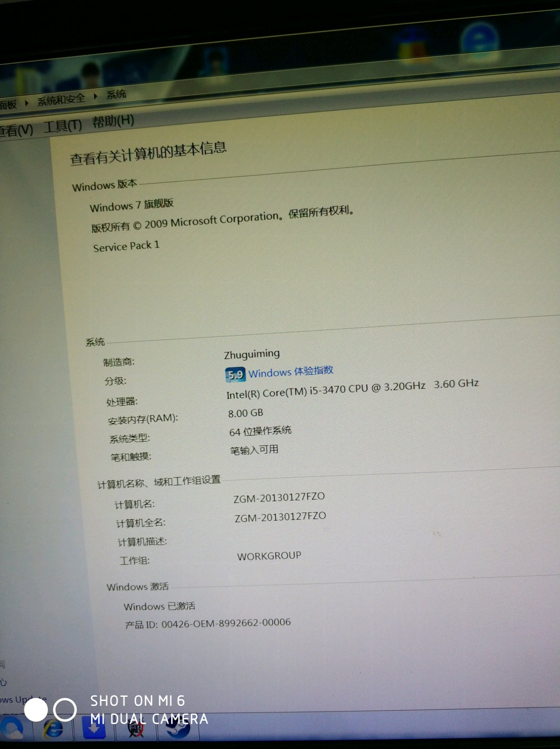Screen dimensions: 560x749
Task: Click the Intel Core i5-3470 processor text
Action: pyautogui.click(x=352, y=389)
